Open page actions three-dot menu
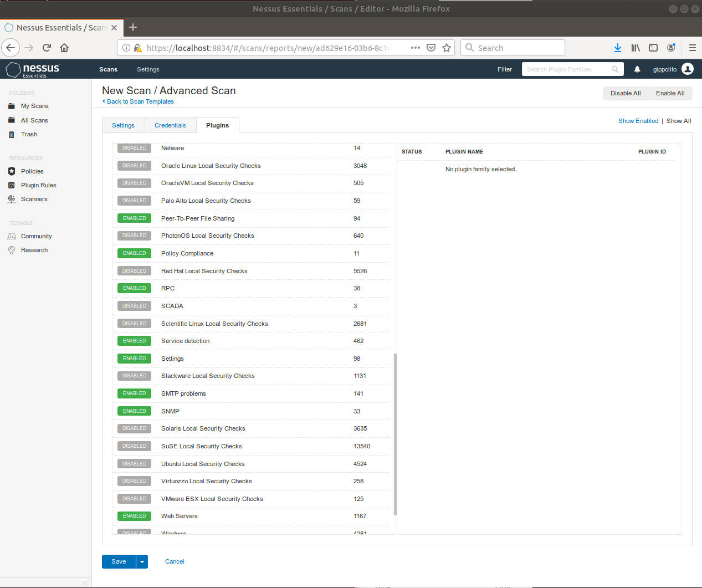This screenshot has height=588, width=702. coord(415,48)
